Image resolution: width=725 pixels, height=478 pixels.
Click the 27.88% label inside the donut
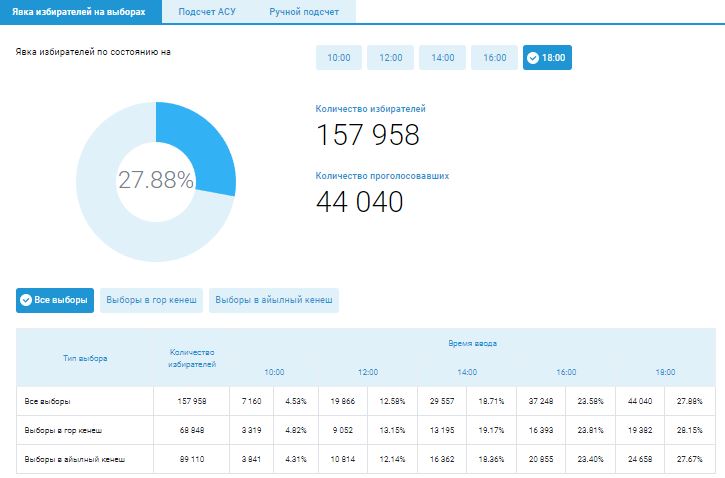tap(156, 180)
